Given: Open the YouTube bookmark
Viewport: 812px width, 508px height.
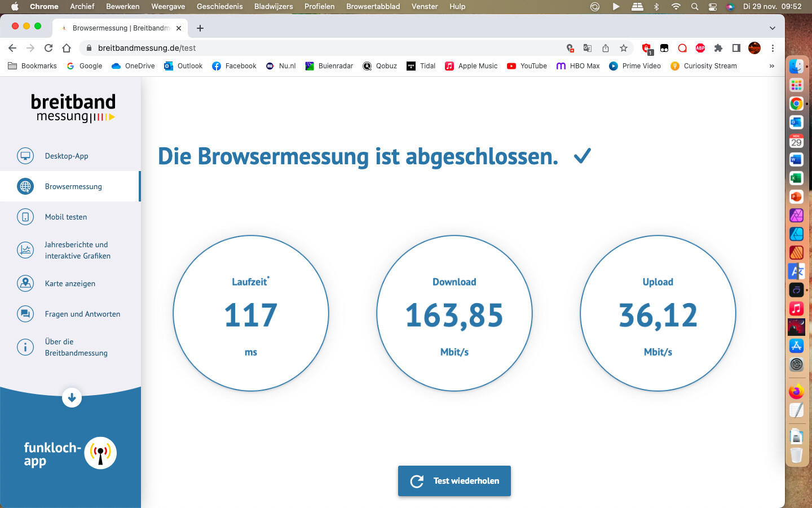Looking at the screenshot, I should 527,66.
